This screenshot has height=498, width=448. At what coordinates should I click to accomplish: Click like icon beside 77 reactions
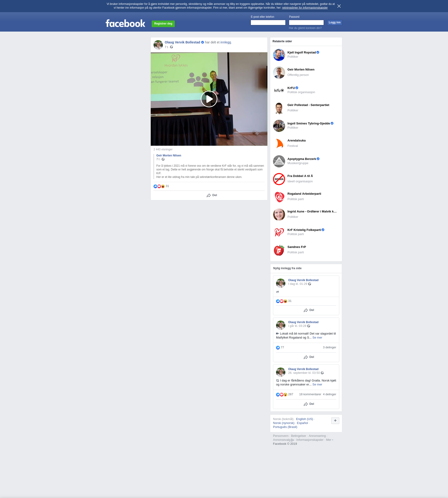pos(278,347)
